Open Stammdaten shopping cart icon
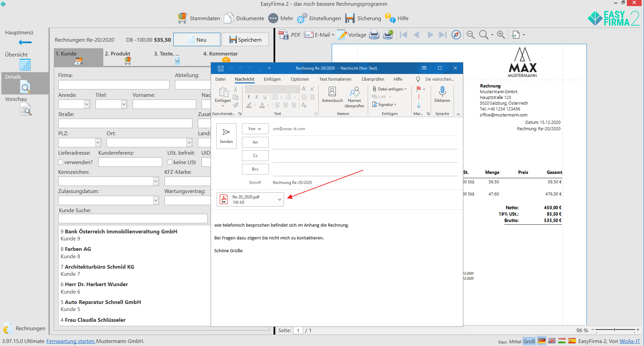This screenshot has width=644, height=346. 182,18
